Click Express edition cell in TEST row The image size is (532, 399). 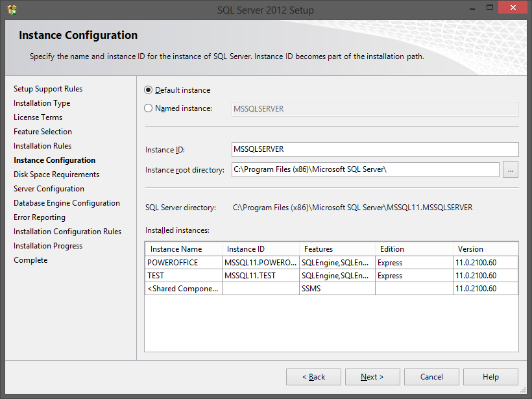click(414, 276)
